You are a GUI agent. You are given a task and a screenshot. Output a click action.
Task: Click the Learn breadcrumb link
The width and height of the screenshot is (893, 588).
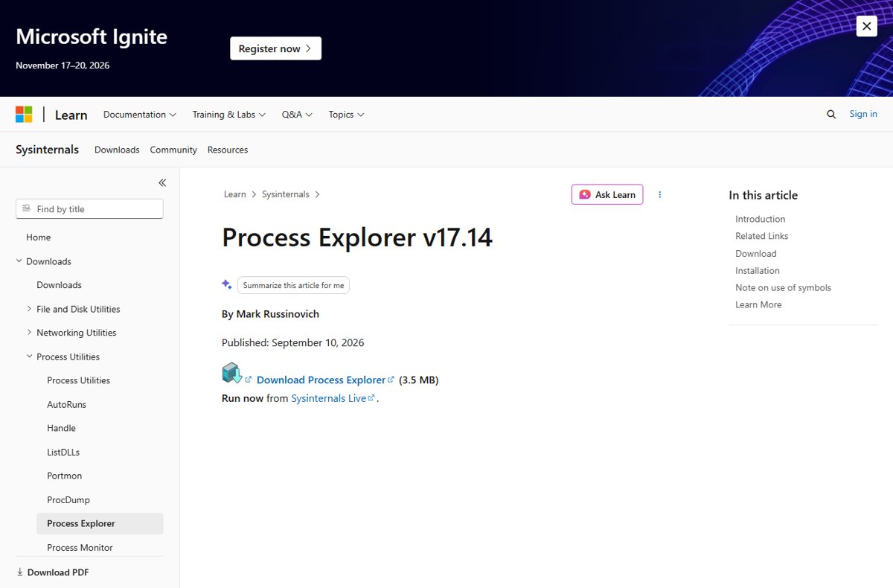click(x=234, y=194)
